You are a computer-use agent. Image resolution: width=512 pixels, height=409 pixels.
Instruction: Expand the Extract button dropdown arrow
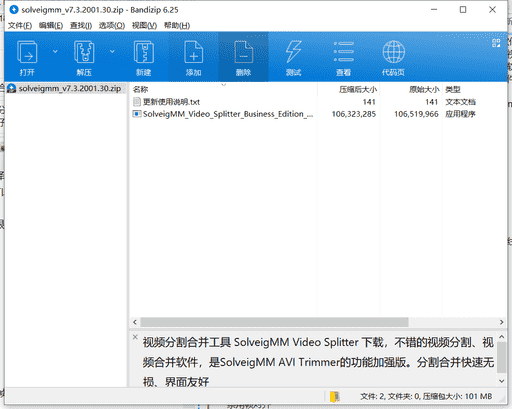click(x=112, y=52)
